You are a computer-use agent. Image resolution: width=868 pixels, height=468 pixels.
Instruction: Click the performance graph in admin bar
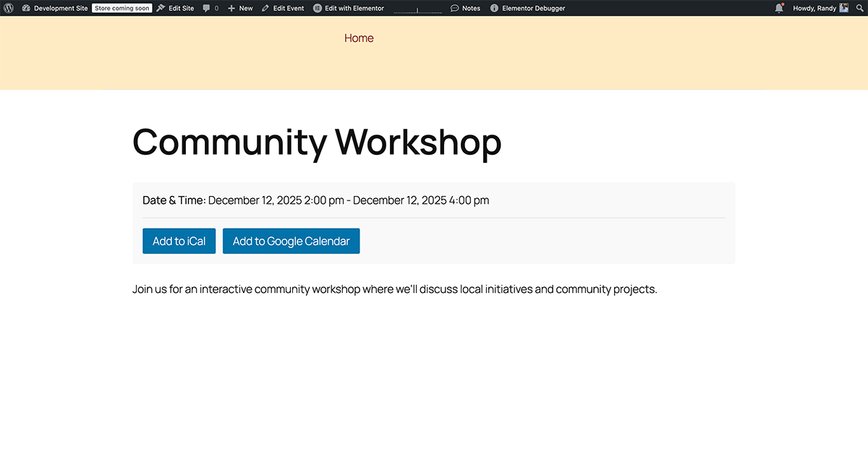coord(417,9)
